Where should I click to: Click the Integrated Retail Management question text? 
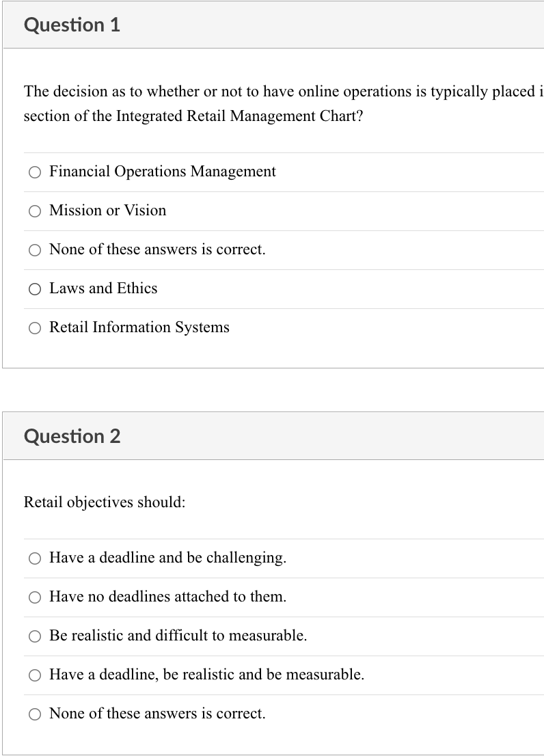273,103
